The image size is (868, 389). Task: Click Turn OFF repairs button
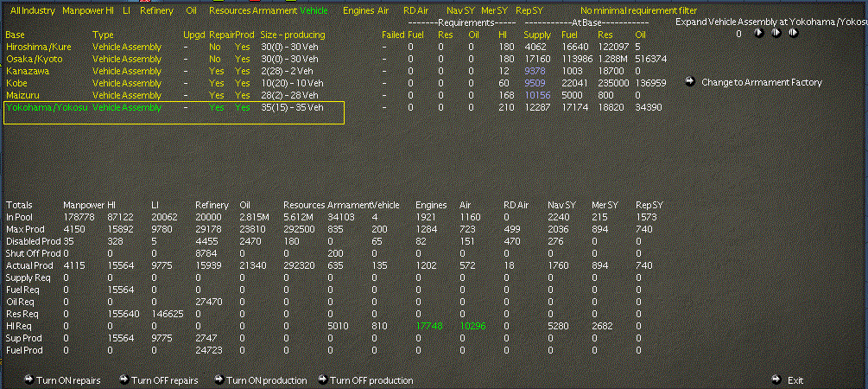click(x=158, y=380)
